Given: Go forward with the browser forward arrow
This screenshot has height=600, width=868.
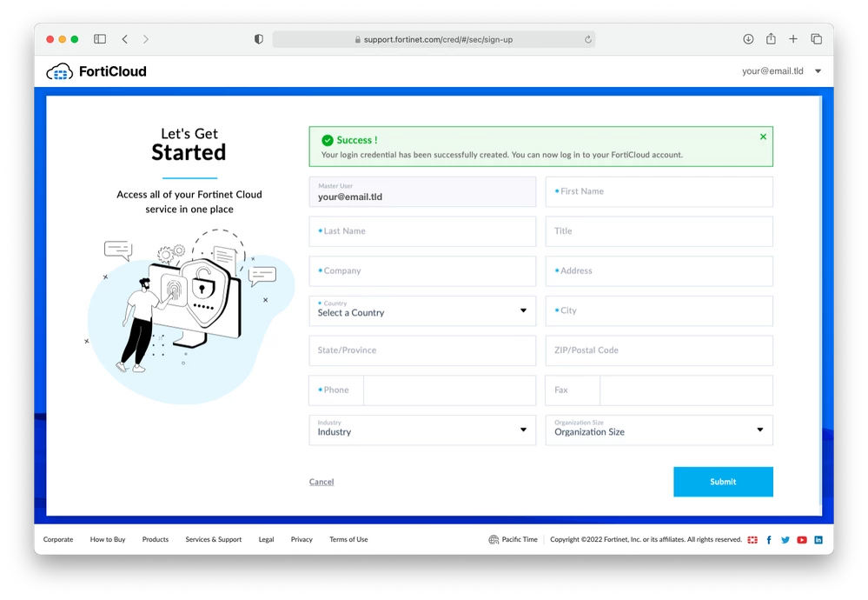Looking at the screenshot, I should (x=146, y=39).
